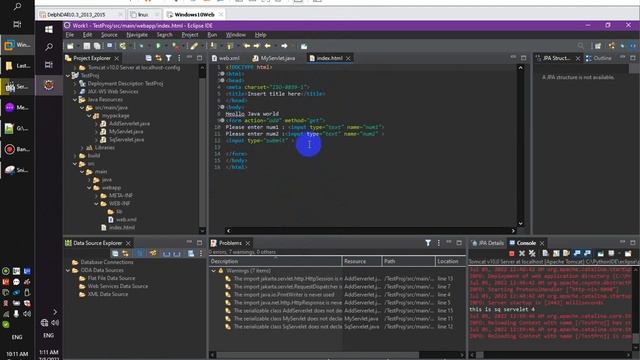Open the Source menu
The image size is (640, 360).
[x=109, y=35]
